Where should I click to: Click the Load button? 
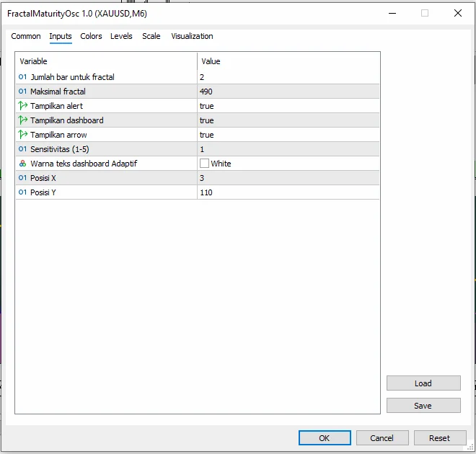(x=423, y=383)
